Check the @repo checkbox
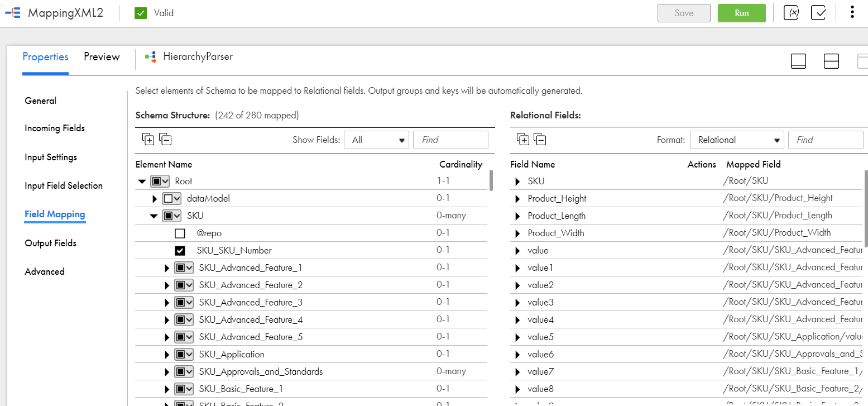Screen dimensions: 868x406 [180, 233]
